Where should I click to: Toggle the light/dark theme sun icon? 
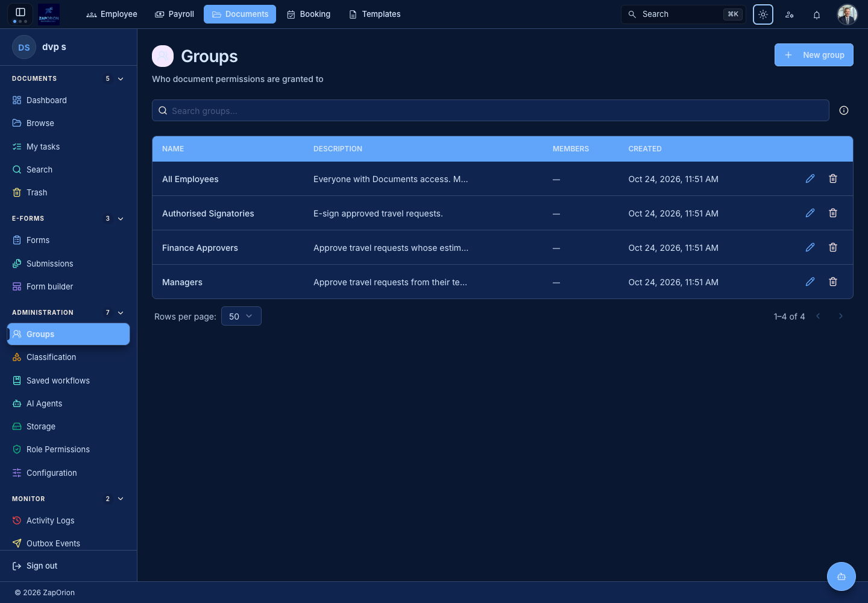(x=763, y=14)
